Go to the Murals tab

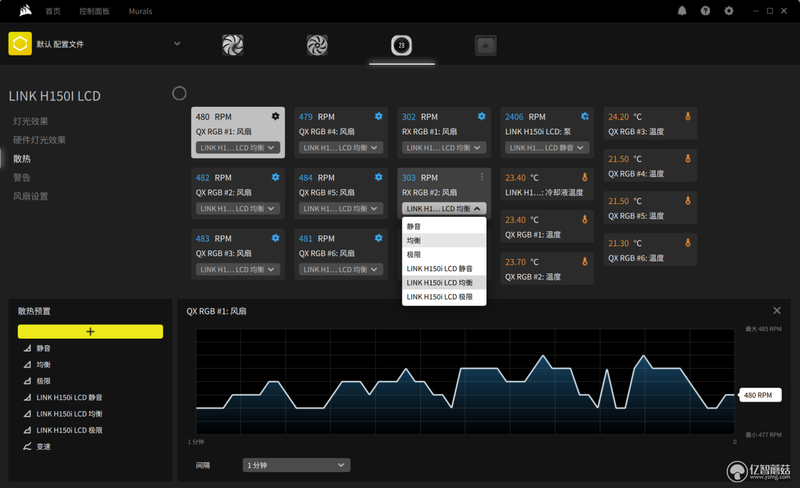(140, 11)
